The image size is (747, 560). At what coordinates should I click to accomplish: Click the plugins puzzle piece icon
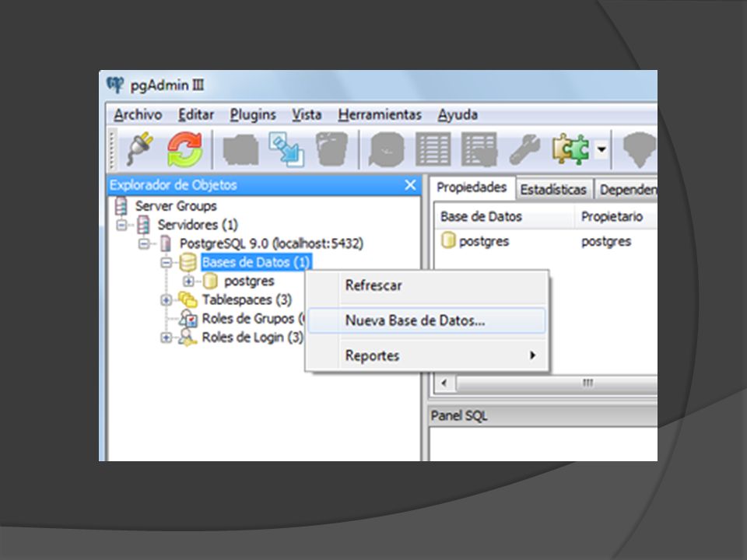(570, 149)
